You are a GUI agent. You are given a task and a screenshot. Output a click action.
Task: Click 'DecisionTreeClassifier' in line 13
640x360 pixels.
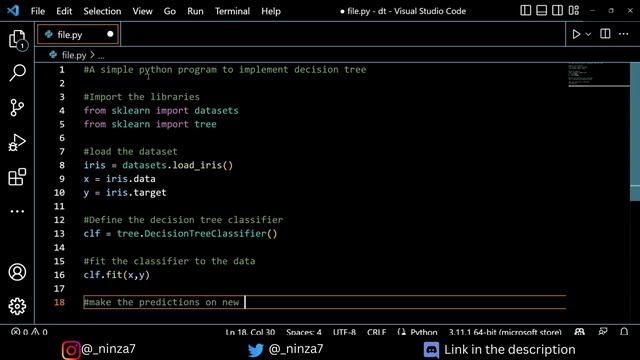[x=205, y=233]
